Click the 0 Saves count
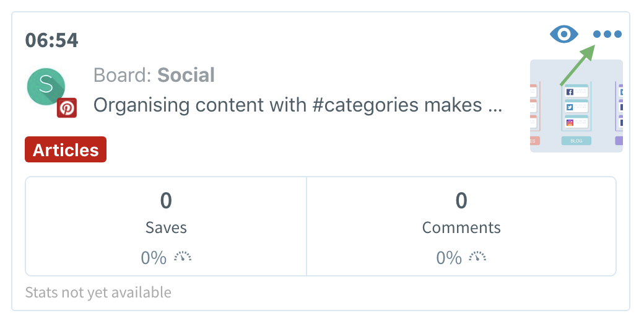 [x=166, y=201]
